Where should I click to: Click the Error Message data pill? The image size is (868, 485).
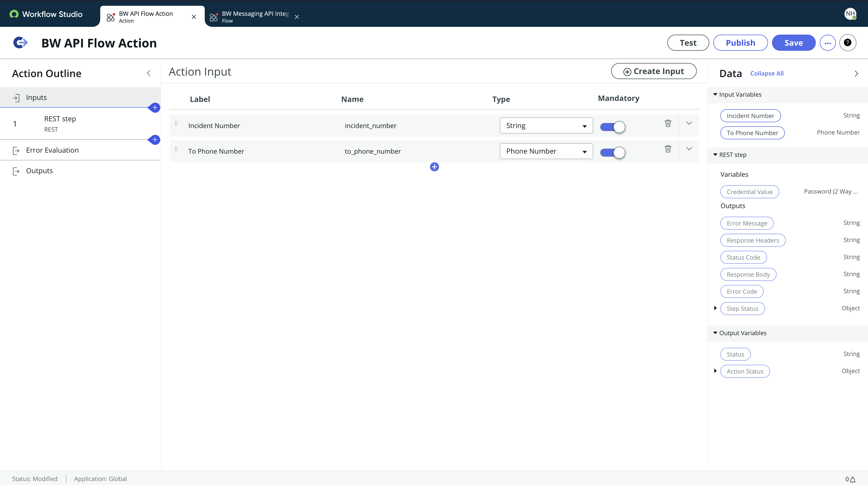click(747, 223)
